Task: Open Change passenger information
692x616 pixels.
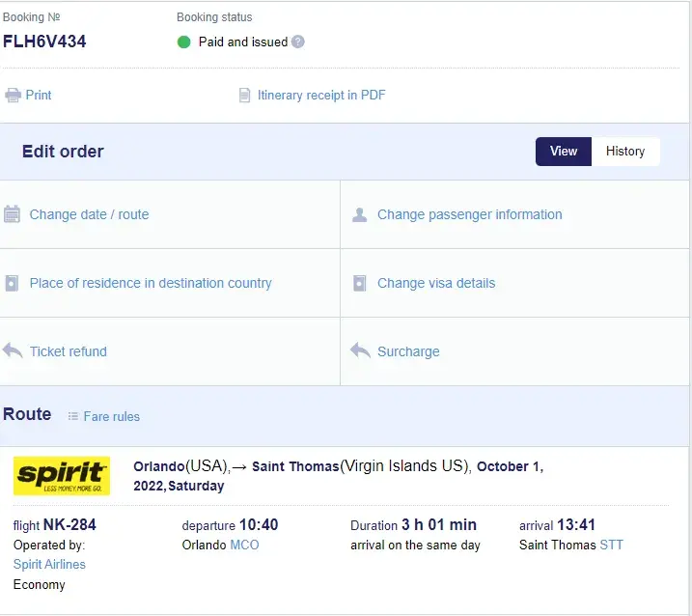Action: tap(469, 214)
